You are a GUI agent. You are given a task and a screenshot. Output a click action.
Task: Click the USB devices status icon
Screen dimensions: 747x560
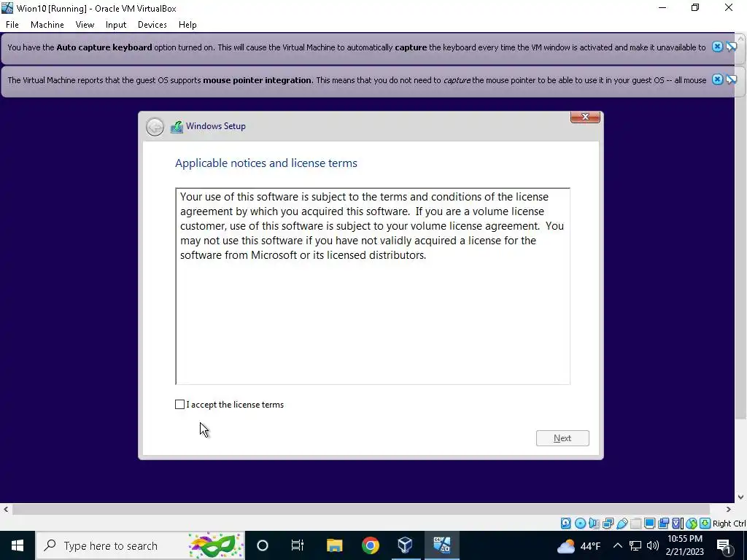(622, 524)
